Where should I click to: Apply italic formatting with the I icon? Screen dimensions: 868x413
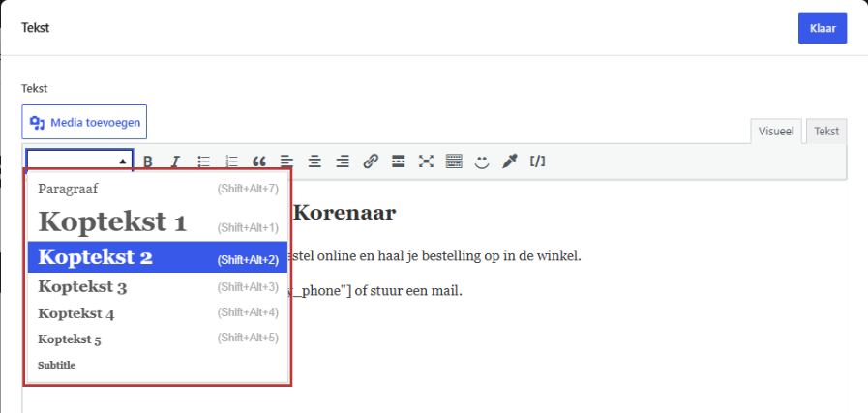point(175,162)
